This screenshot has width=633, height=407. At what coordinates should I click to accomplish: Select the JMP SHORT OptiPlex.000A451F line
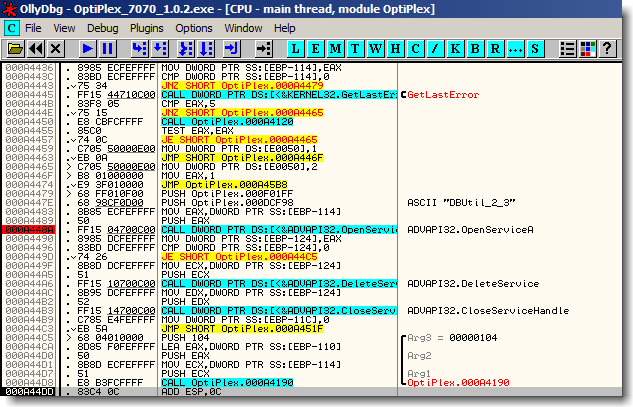tap(242, 329)
